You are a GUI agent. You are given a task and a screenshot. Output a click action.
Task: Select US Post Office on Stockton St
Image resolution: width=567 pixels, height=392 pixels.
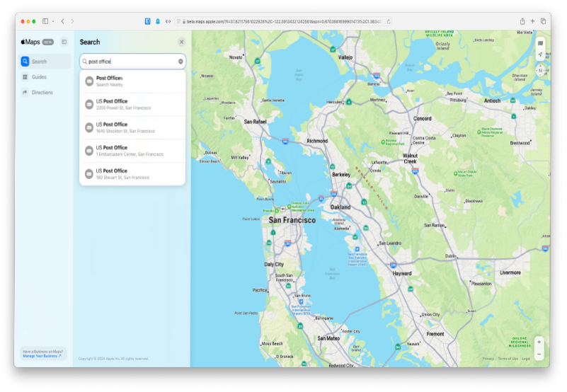click(132, 127)
